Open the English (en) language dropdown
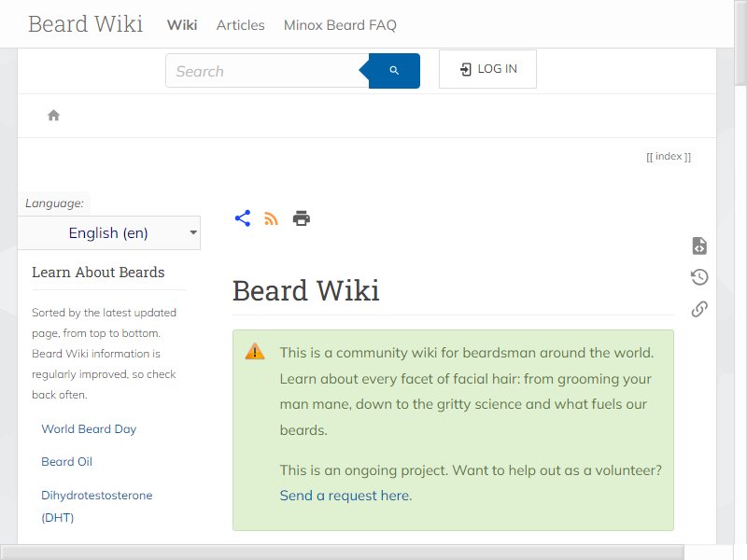The image size is (747, 560). coord(109,232)
